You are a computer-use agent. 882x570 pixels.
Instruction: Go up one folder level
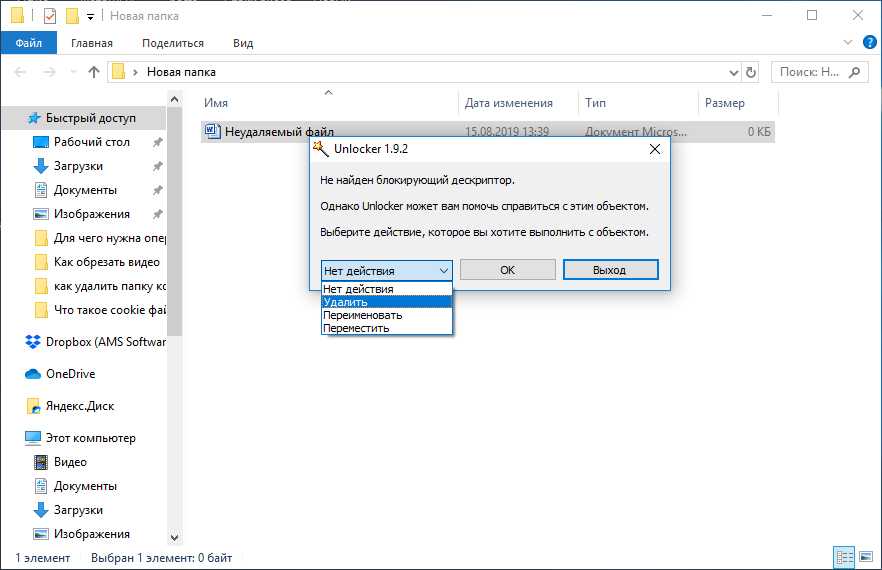[x=94, y=72]
